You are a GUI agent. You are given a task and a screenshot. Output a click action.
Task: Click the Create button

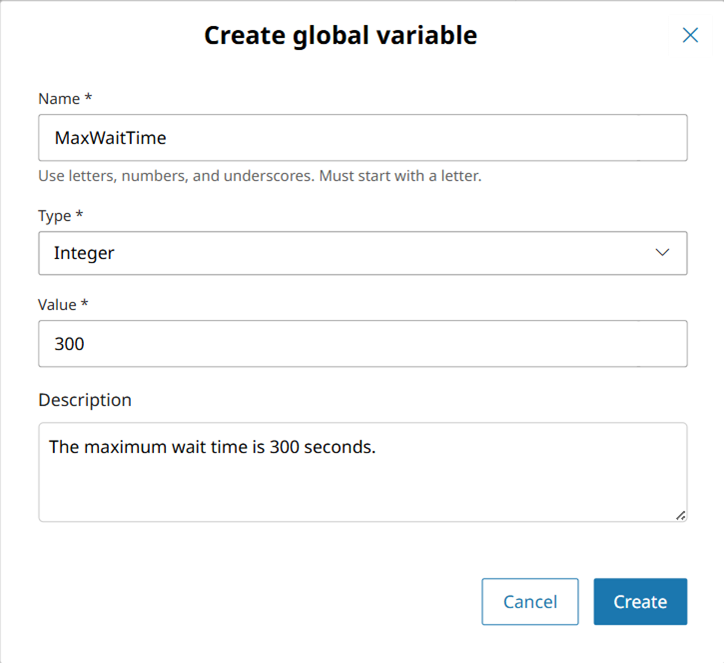pyautogui.click(x=640, y=602)
